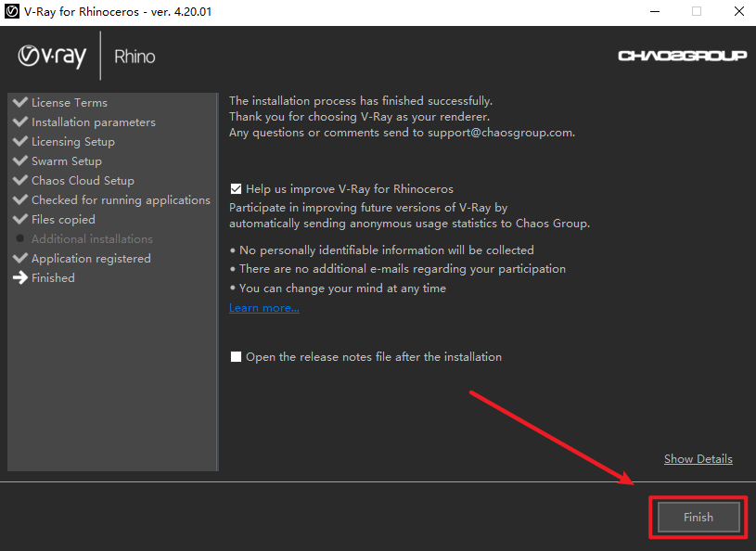Image resolution: width=756 pixels, height=551 pixels.
Task: Click the arrow icon beside Finished
Action: point(20,277)
